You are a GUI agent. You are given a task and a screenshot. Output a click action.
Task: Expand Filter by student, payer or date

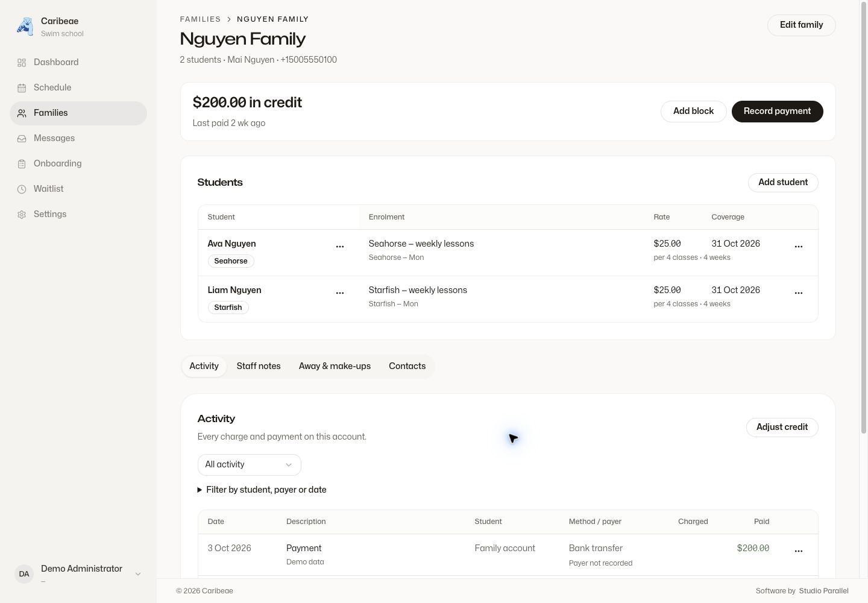coord(262,490)
